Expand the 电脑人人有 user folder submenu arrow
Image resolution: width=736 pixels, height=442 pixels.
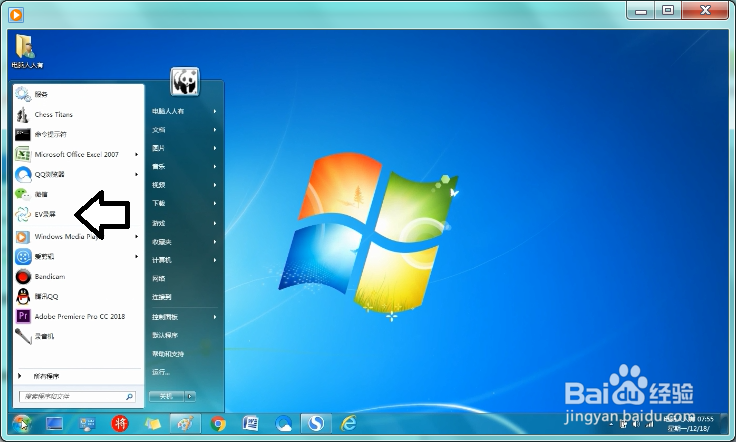click(x=215, y=111)
